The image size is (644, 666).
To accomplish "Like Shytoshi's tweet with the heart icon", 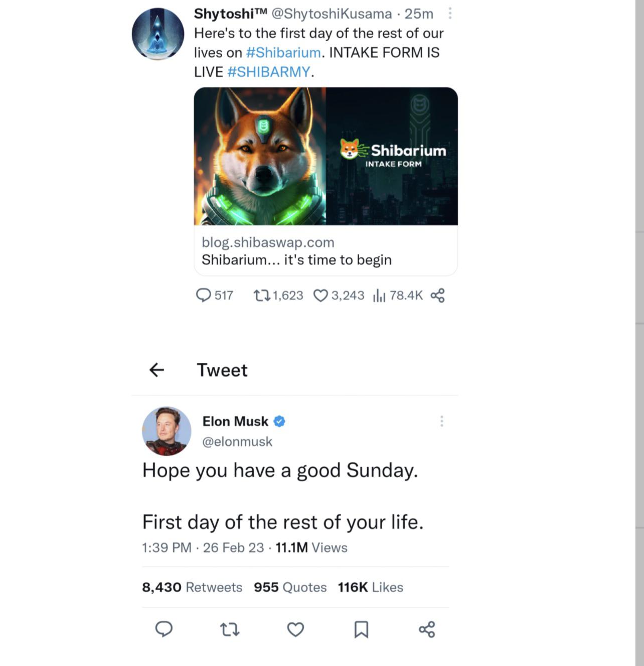I will click(x=320, y=296).
